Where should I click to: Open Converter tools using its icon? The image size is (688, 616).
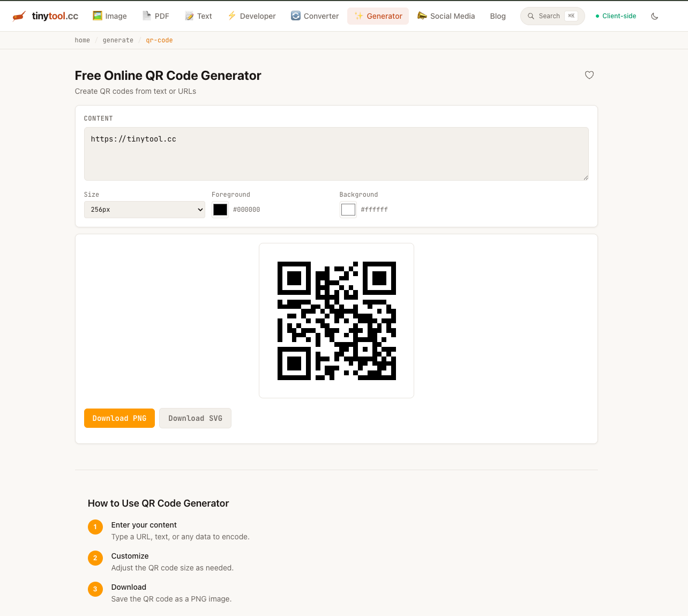point(295,16)
